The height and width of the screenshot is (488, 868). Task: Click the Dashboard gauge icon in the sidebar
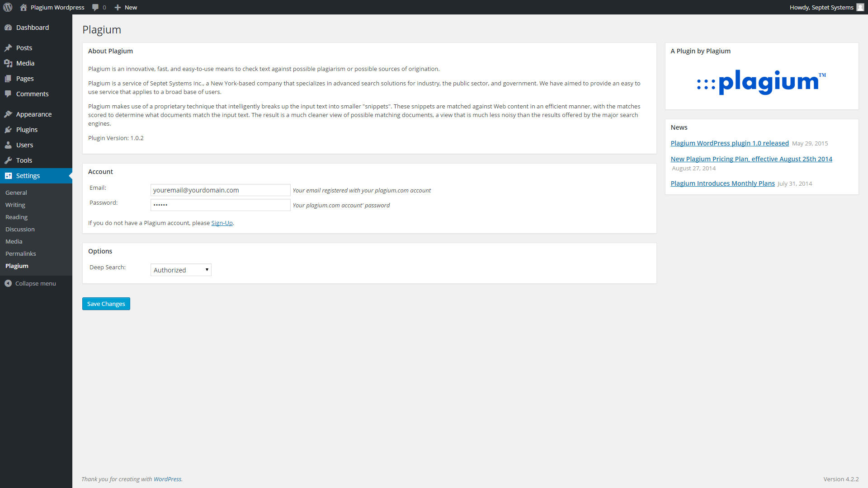(8, 28)
